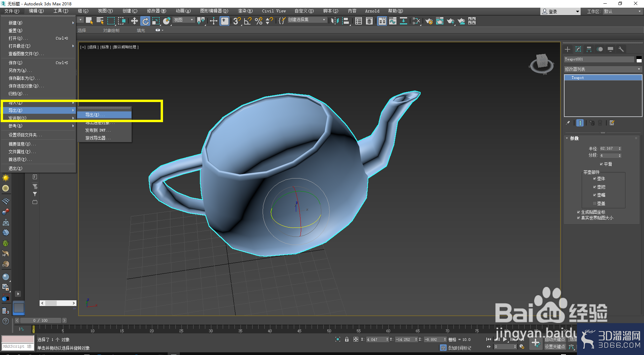
Task: Activate the Select and Scale tool
Action: click(x=156, y=21)
